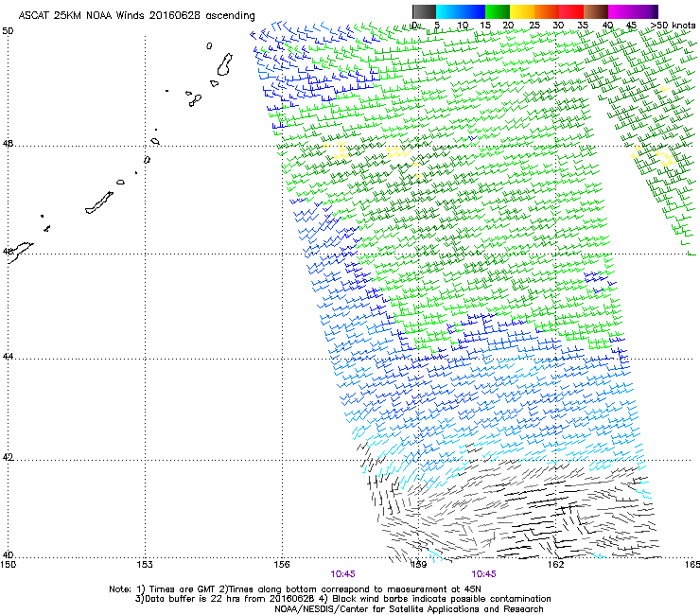Image resolution: width=700 pixels, height=615 pixels.
Task: Click the latitude label '40' on left axis
Action: 8,554
